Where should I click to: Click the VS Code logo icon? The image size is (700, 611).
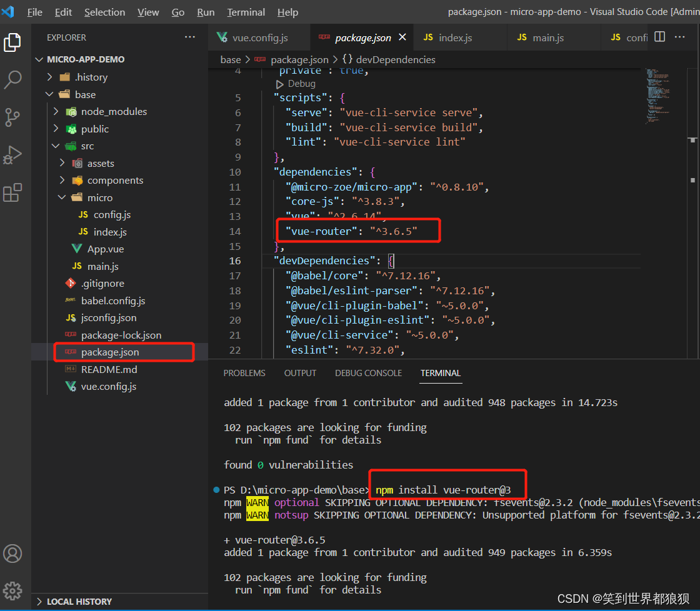pyautogui.click(x=8, y=12)
